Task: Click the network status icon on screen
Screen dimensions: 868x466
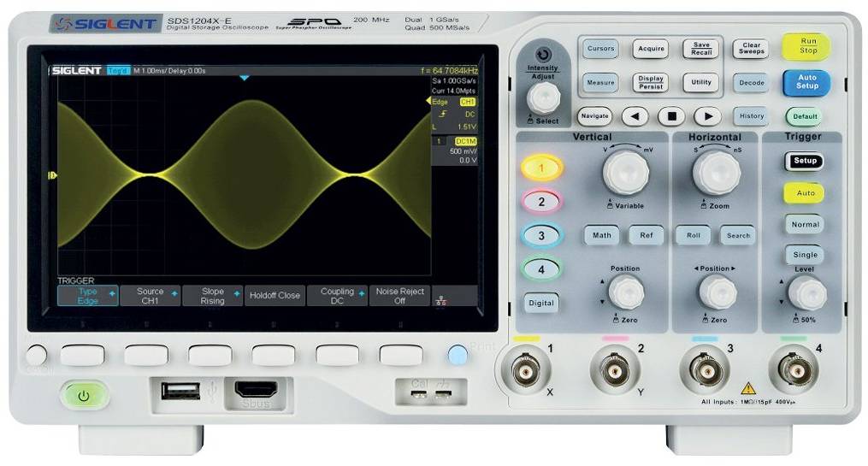Action: tap(441, 300)
